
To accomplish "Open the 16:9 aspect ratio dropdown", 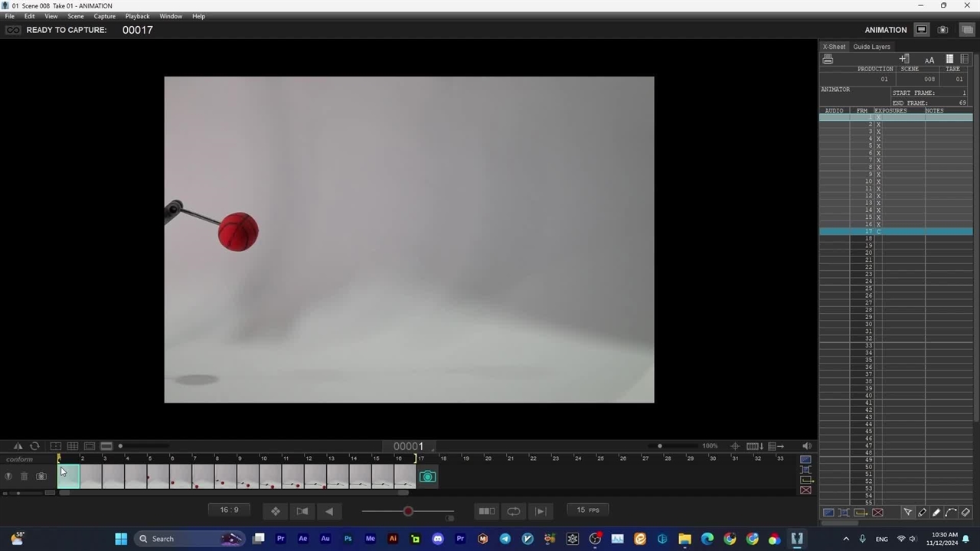I will coord(229,510).
